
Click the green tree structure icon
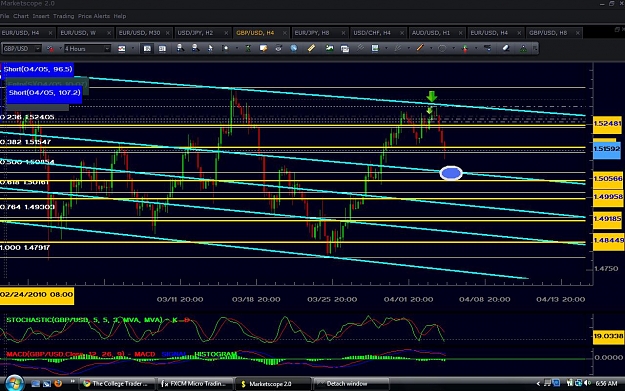523,49
